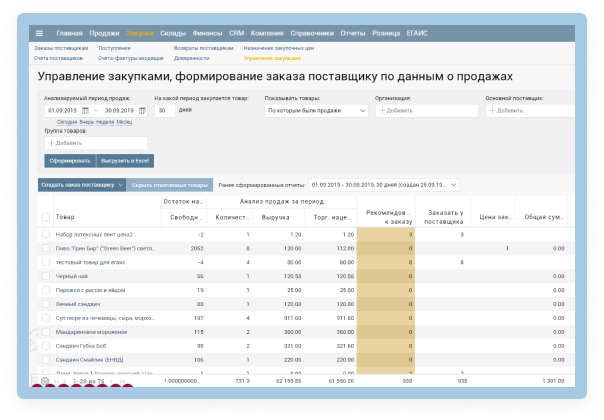Set period to Сегодня quick link
The width and height of the screenshot is (604, 420).
click(x=67, y=122)
